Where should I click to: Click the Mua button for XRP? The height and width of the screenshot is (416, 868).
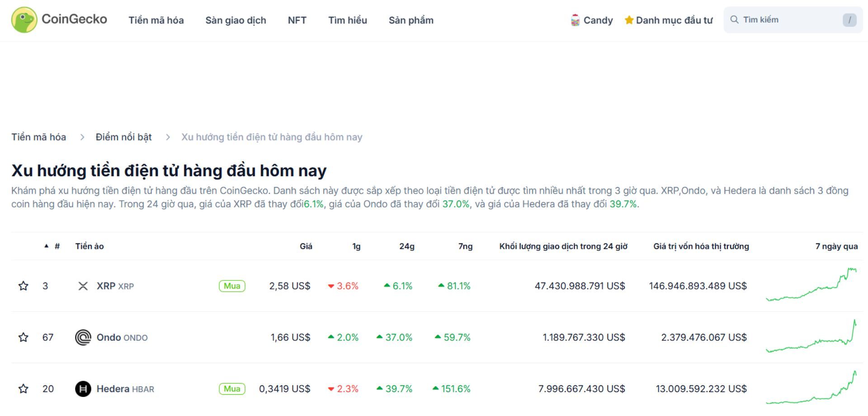tap(231, 285)
